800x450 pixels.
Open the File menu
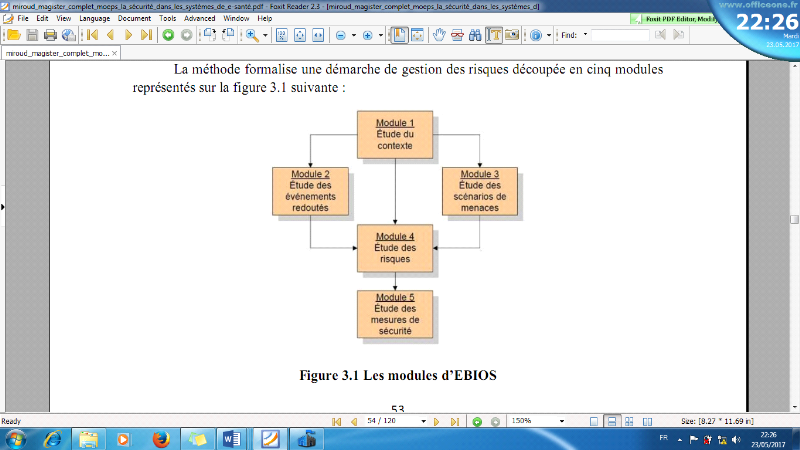point(23,18)
